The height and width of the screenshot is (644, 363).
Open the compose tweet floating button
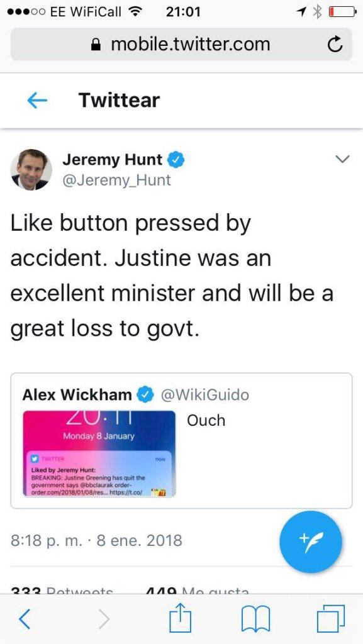pyautogui.click(x=310, y=541)
